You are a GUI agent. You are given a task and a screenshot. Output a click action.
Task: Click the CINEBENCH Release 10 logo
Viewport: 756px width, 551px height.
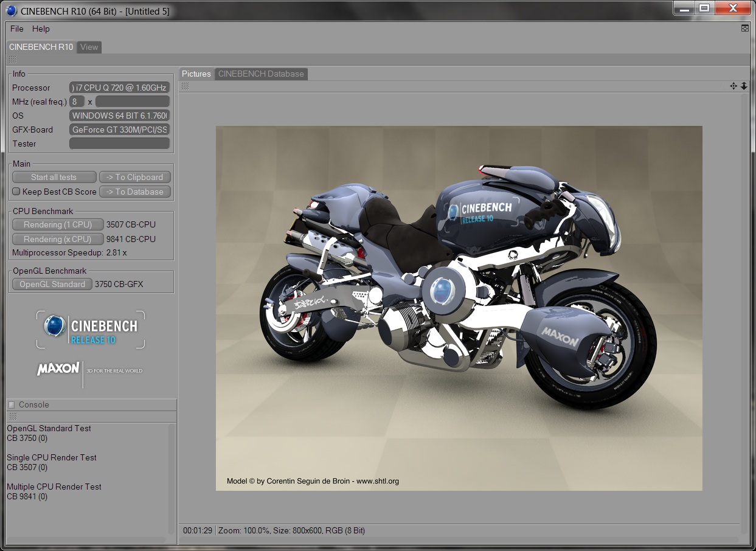click(91, 330)
